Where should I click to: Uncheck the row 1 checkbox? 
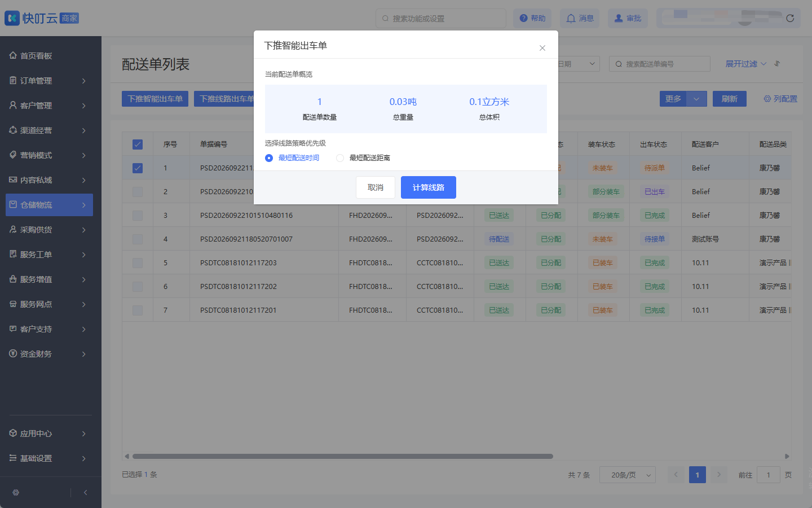[138, 168]
